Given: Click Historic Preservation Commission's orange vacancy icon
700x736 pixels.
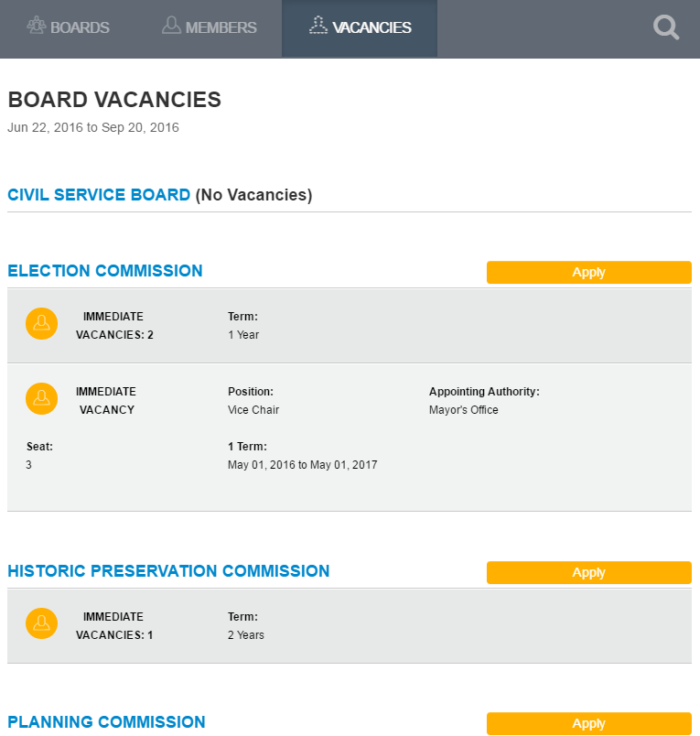Looking at the screenshot, I should tap(41, 623).
